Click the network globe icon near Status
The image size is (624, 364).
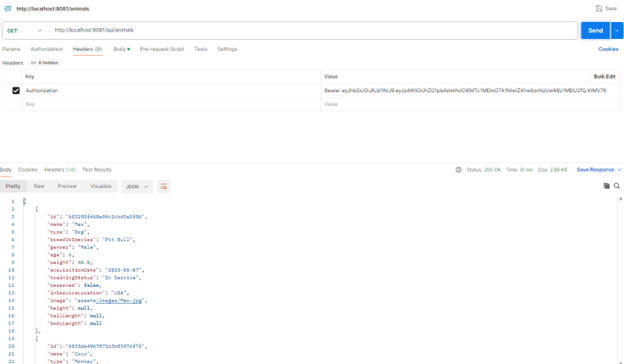(458, 170)
